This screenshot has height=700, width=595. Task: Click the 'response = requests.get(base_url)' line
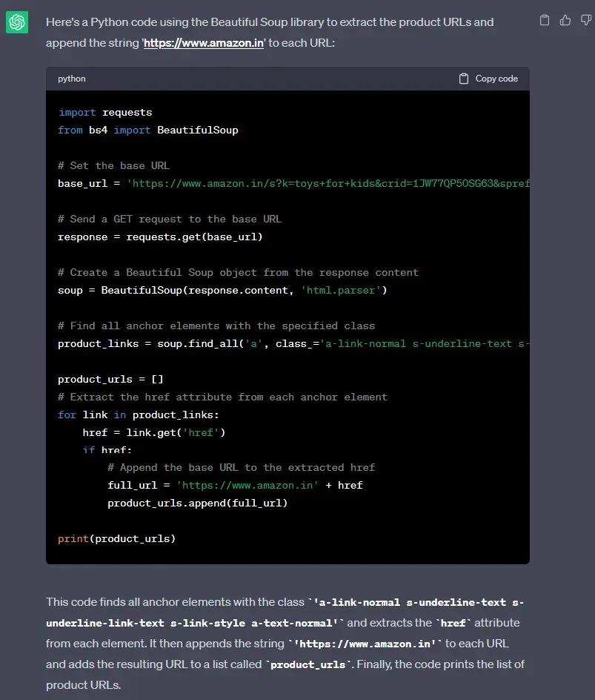coord(160,237)
